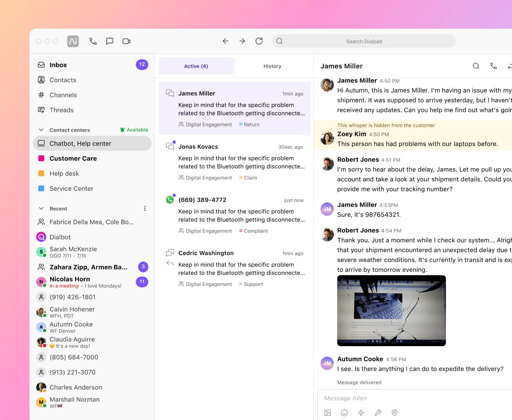The height and width of the screenshot is (420, 512).
Task: Search within James Miller conversation
Action: coord(476,66)
